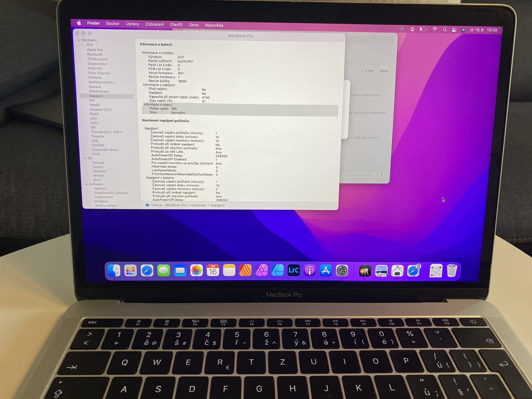532x399 pixels.
Task: Collapse the Software sidebar section
Action: 87,184
